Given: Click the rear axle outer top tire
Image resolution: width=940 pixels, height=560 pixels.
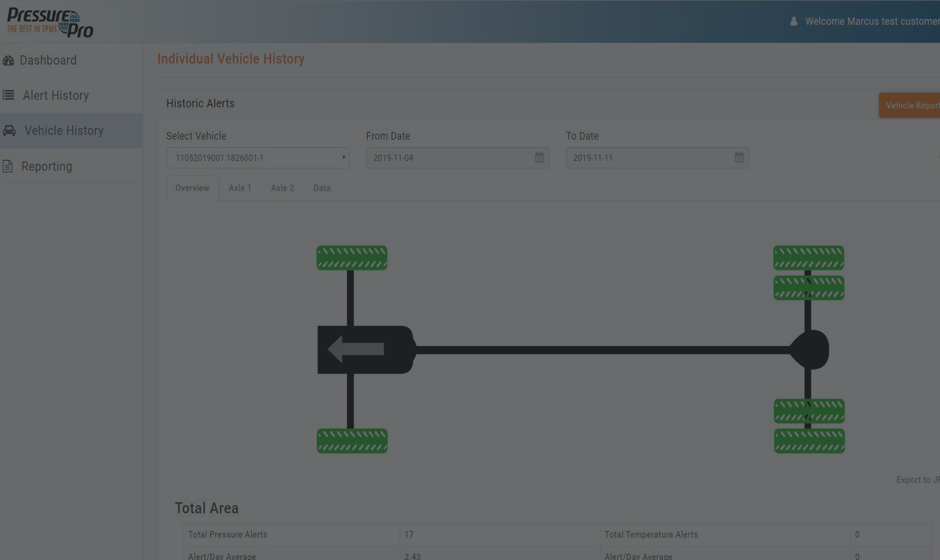Looking at the screenshot, I should [808, 258].
